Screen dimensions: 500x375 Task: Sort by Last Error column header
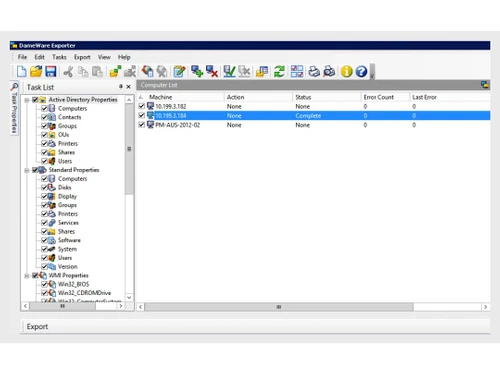pyautogui.click(x=450, y=97)
